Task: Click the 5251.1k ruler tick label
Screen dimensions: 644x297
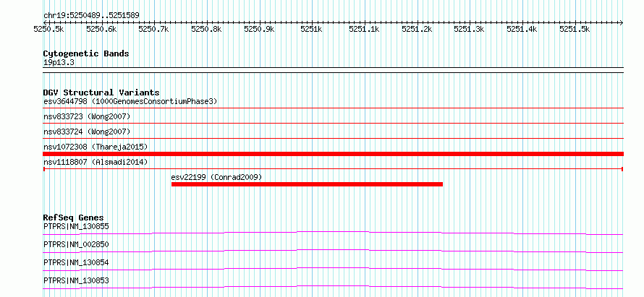Action: click(x=364, y=29)
